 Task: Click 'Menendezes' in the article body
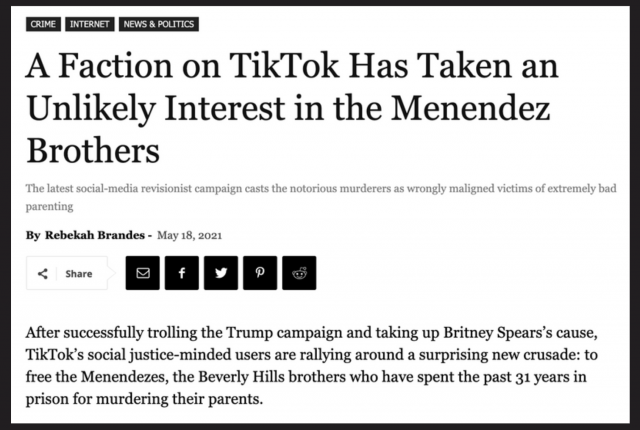(x=124, y=376)
